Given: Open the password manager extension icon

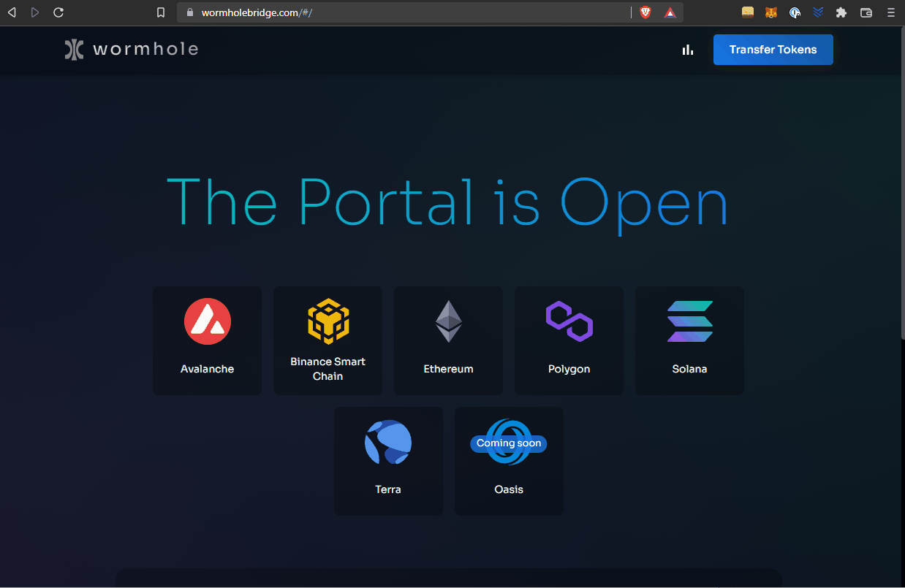Looking at the screenshot, I should click(x=795, y=12).
